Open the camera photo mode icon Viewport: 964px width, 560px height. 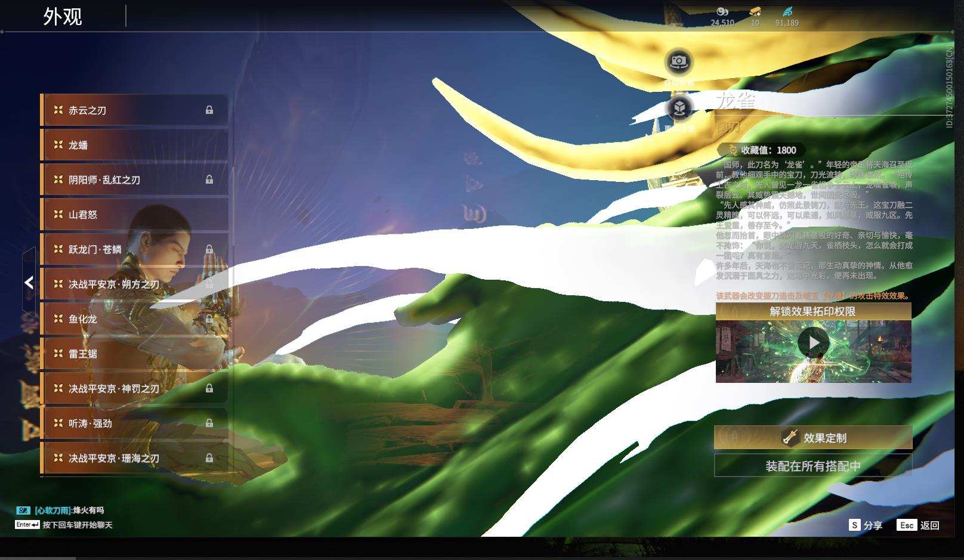pos(678,61)
